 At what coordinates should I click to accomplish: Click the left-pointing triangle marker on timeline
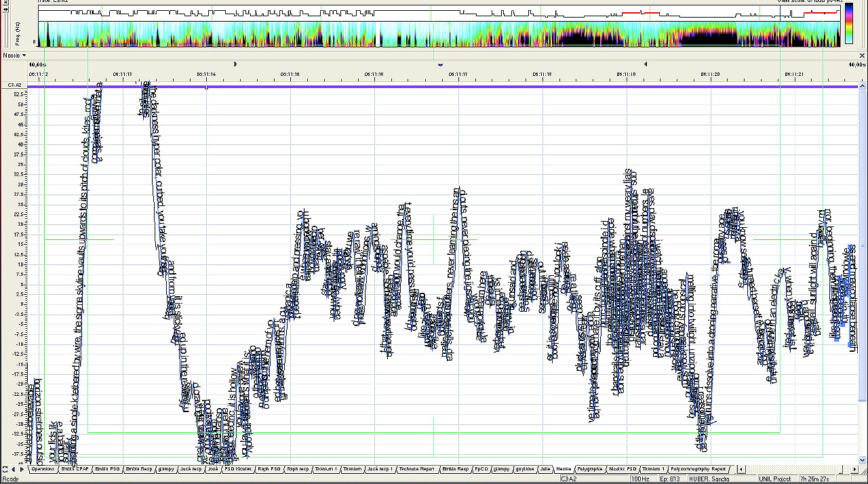(646, 64)
